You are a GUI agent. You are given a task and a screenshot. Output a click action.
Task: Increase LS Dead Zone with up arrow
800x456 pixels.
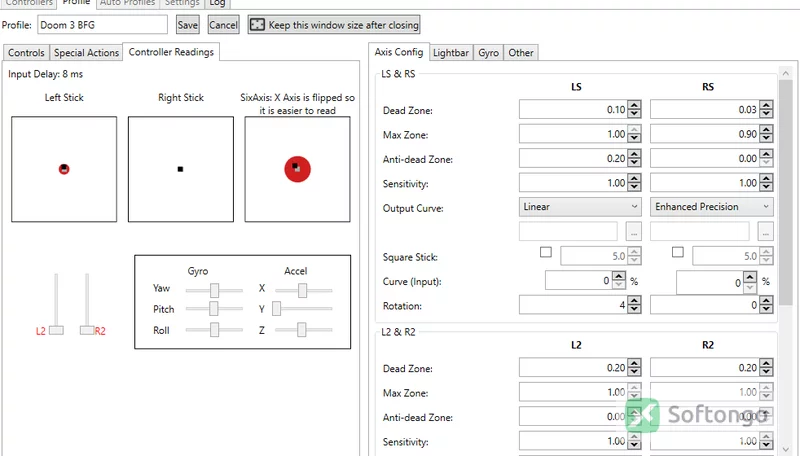(x=634, y=105)
